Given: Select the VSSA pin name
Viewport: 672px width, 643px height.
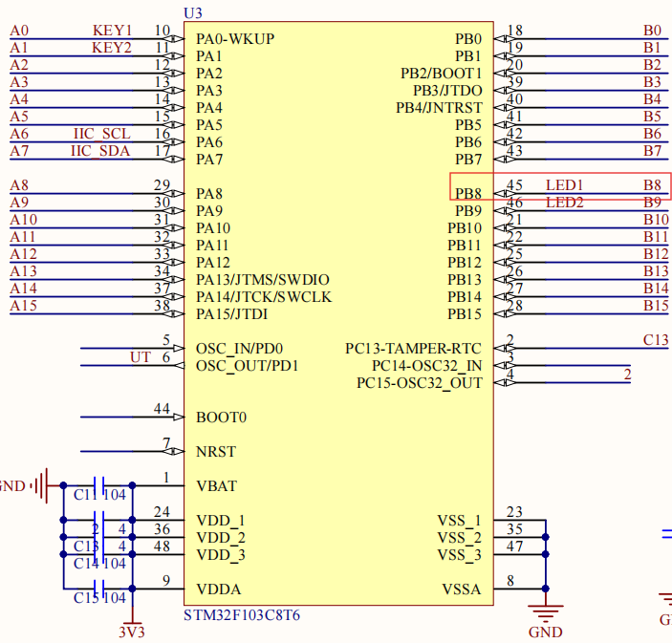Looking at the screenshot, I should pyautogui.click(x=462, y=589).
